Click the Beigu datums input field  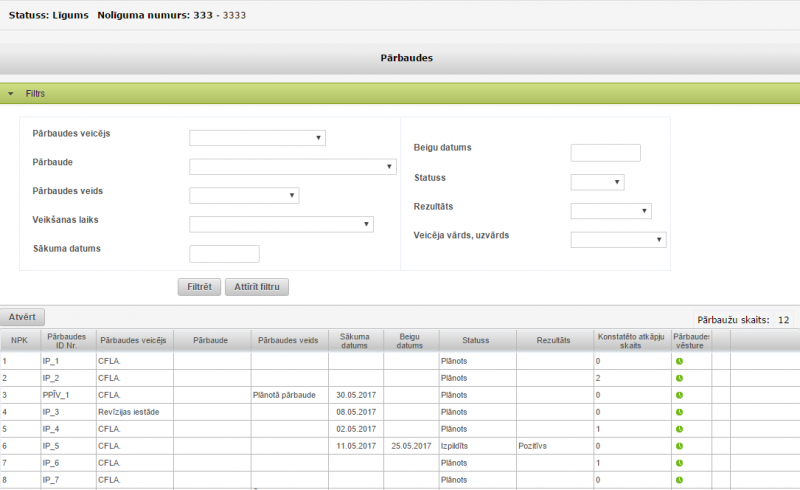coord(605,153)
